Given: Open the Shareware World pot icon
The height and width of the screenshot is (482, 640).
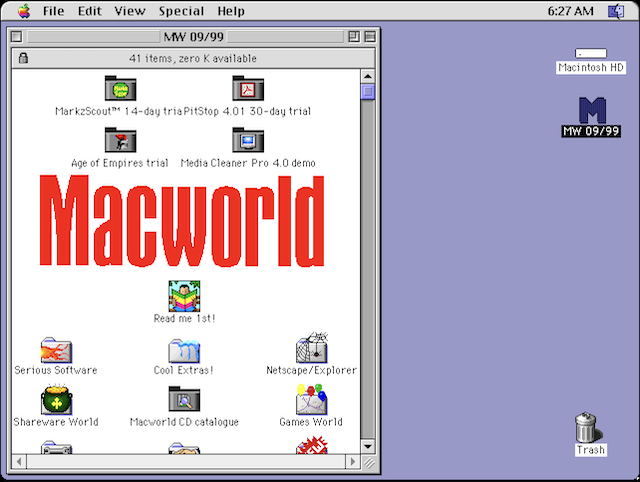Looking at the screenshot, I should pyautogui.click(x=56, y=400).
